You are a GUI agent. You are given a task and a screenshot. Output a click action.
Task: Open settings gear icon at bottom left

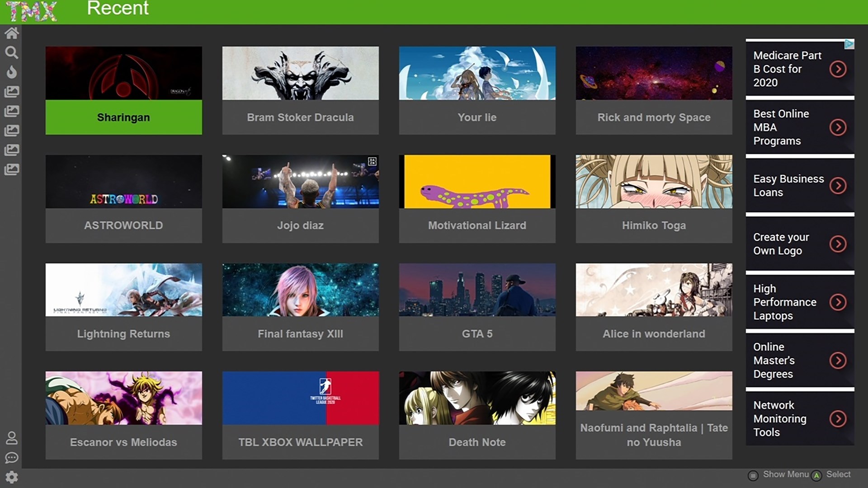(12, 477)
